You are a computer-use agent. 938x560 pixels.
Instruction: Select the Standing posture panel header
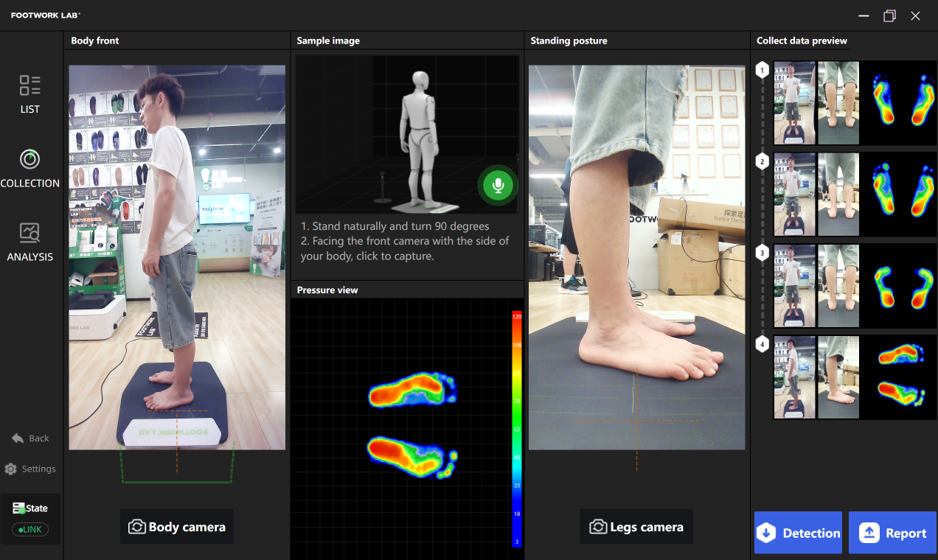pyautogui.click(x=569, y=41)
